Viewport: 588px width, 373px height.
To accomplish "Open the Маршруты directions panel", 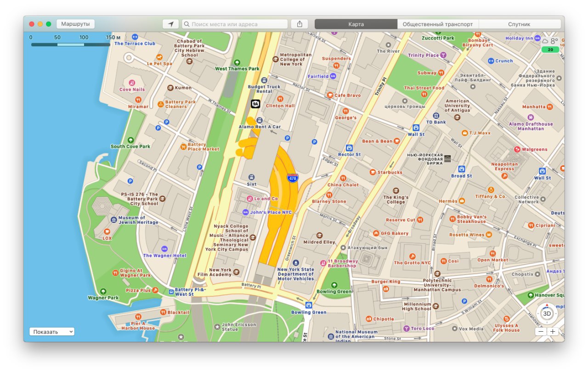I will point(76,24).
